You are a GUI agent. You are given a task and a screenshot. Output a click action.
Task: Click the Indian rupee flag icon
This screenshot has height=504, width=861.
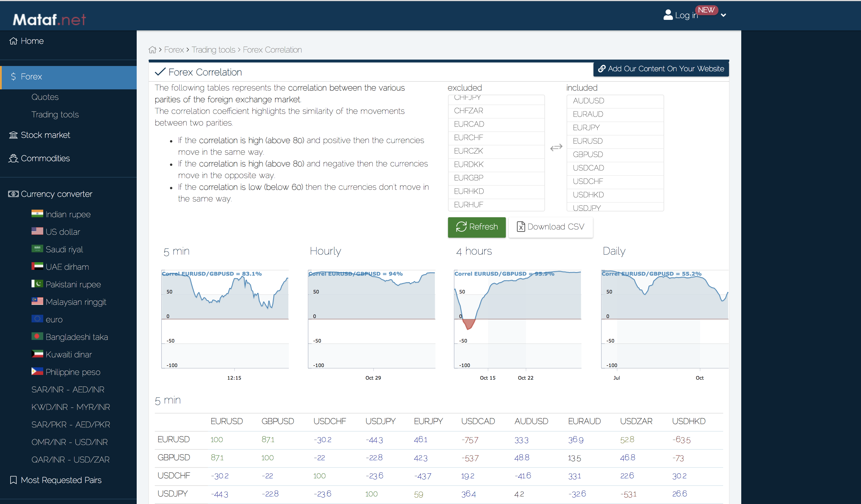(x=37, y=214)
